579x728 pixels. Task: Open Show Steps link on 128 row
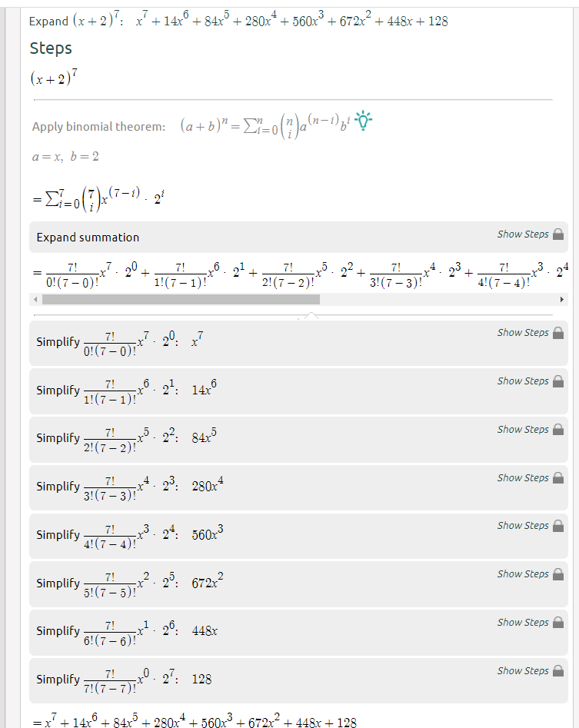[x=523, y=671]
